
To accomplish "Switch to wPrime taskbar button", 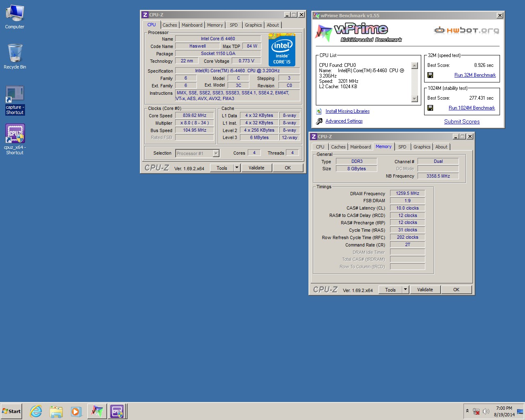I will [x=97, y=411].
